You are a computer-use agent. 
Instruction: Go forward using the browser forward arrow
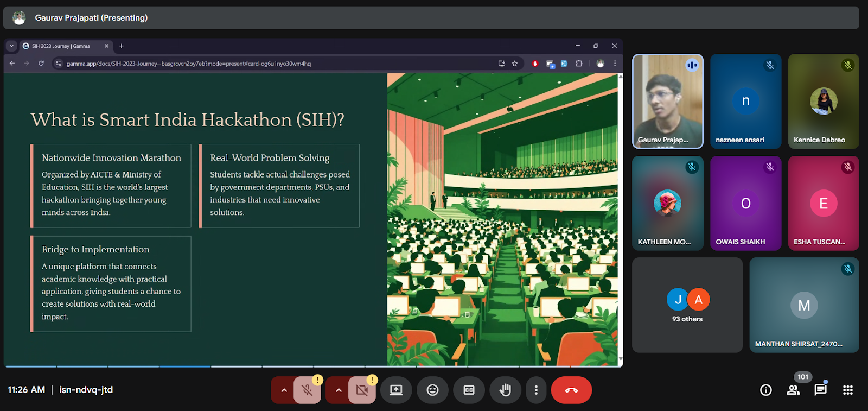click(x=27, y=64)
